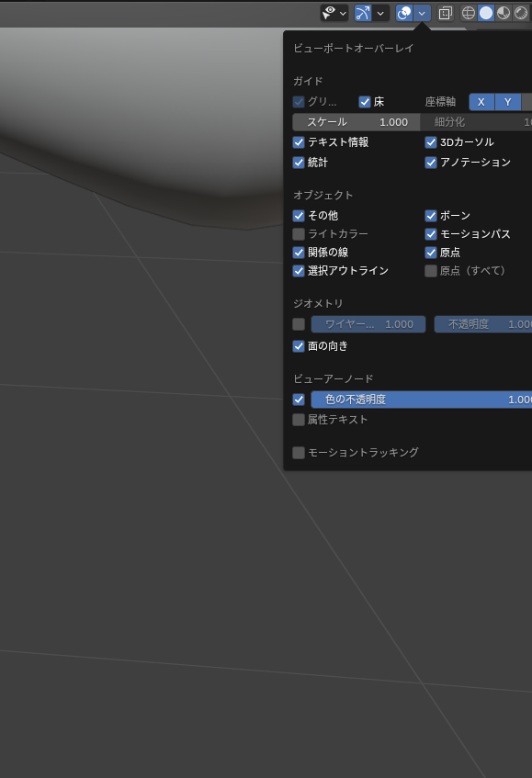
Task: Uncheck 原点 checkbox
Action: point(431,252)
